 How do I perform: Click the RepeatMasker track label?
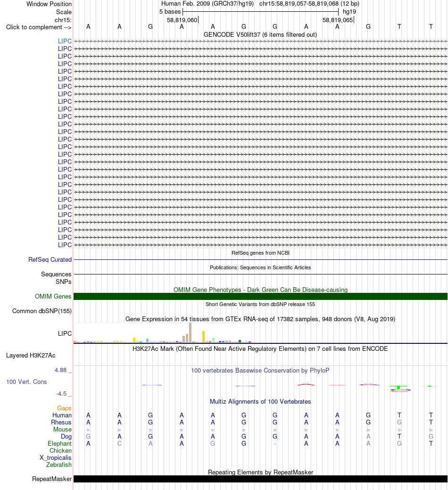[x=52, y=479]
